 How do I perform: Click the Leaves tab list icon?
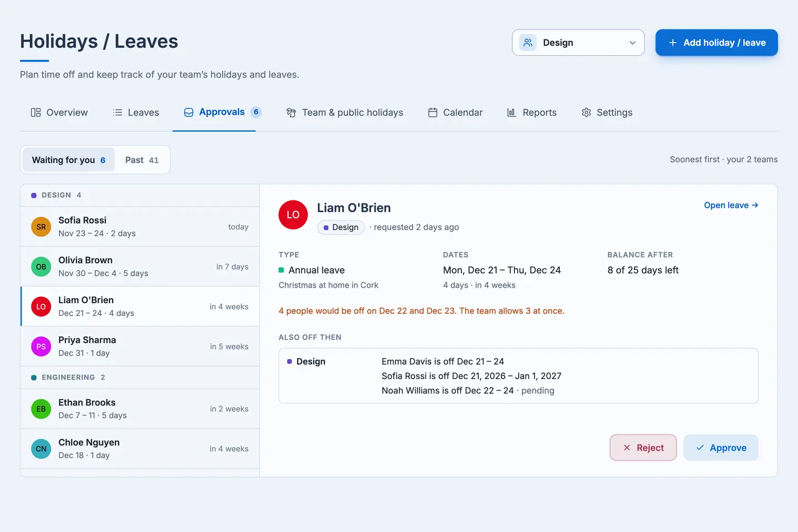pyautogui.click(x=117, y=112)
